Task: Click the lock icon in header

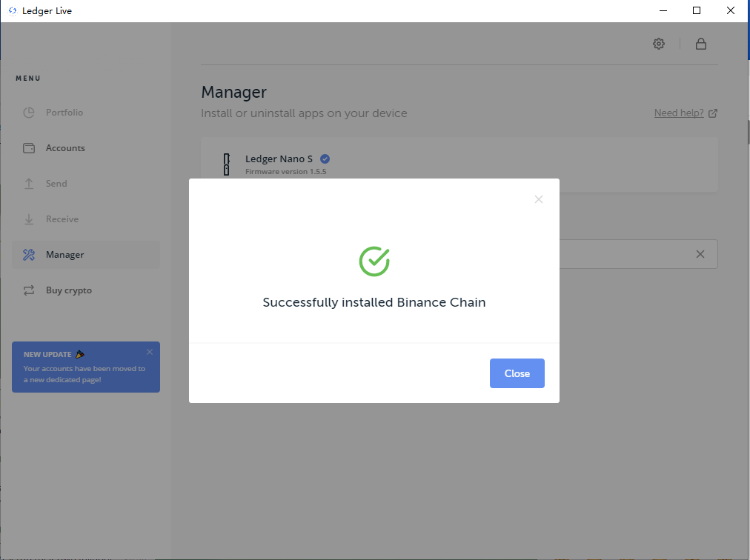Action: [x=700, y=44]
